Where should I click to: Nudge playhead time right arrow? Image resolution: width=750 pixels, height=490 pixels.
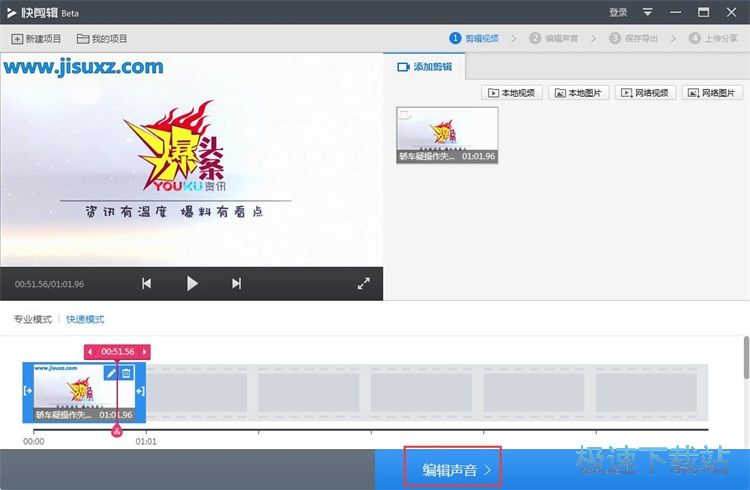tap(144, 352)
